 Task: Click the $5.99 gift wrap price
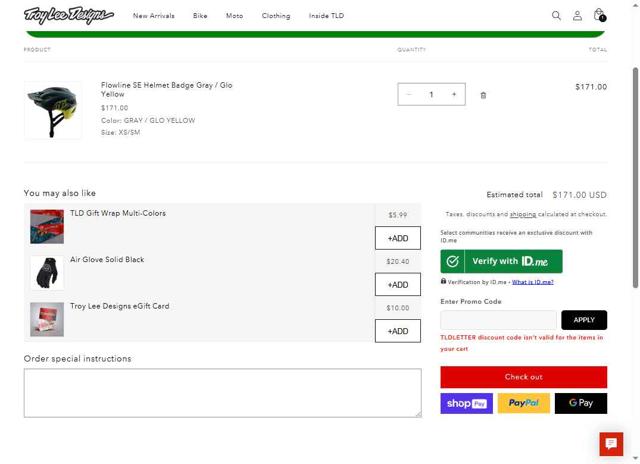[x=398, y=215]
